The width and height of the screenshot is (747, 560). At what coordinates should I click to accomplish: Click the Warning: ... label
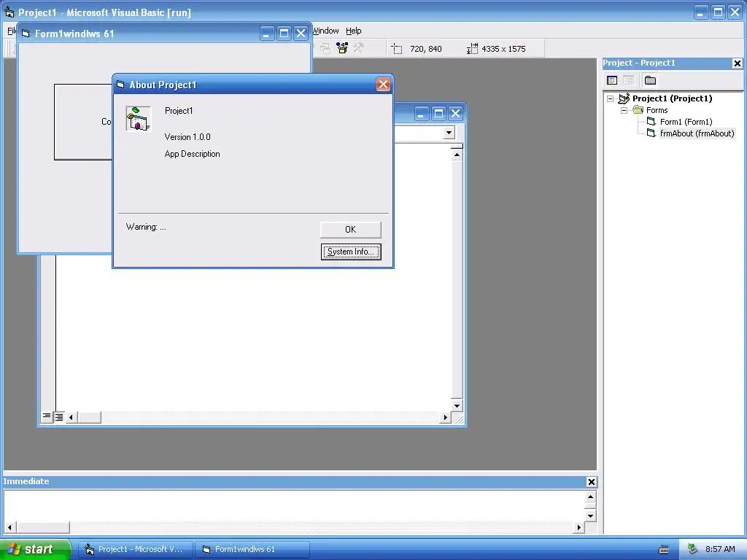(146, 227)
